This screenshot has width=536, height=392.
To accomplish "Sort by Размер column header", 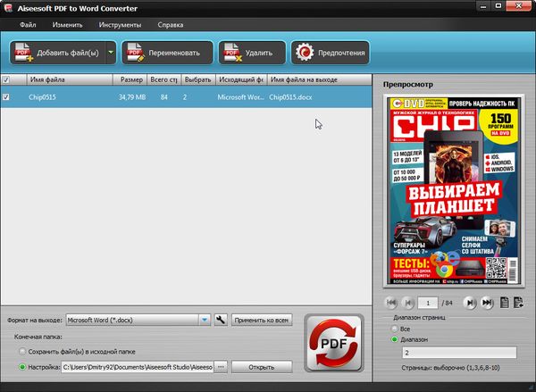I will (x=130, y=79).
